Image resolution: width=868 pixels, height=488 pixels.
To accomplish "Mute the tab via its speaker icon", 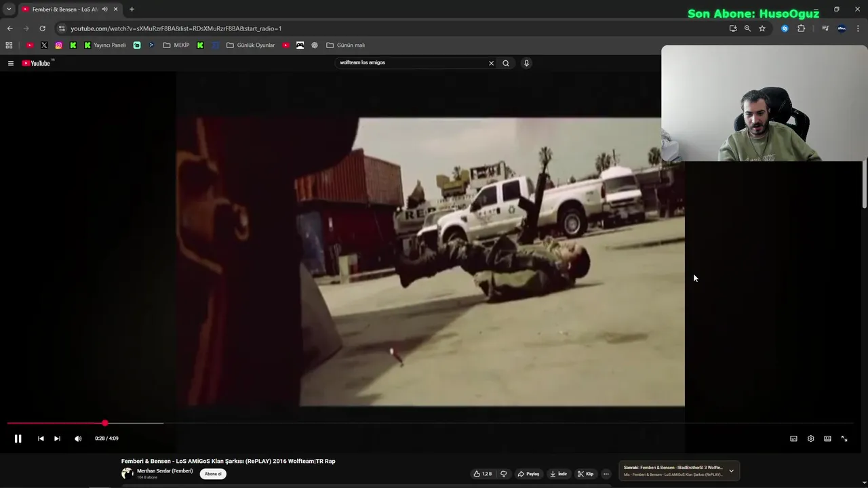I will (x=104, y=9).
